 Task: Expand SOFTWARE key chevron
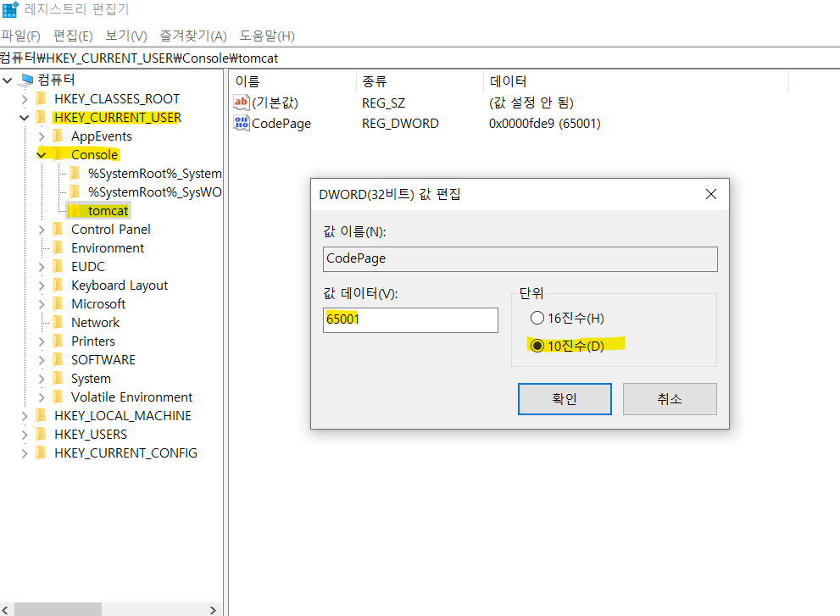(42, 360)
